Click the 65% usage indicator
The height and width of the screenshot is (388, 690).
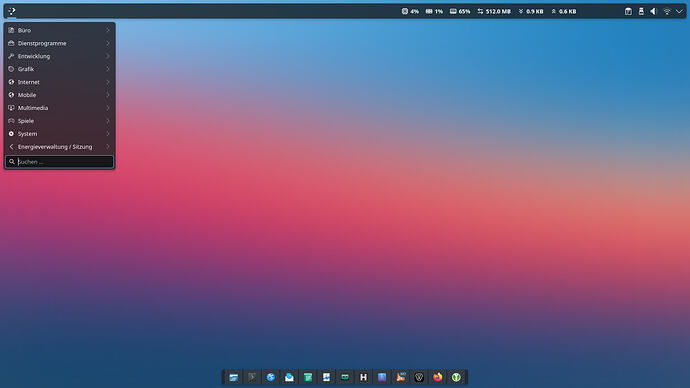(x=460, y=11)
